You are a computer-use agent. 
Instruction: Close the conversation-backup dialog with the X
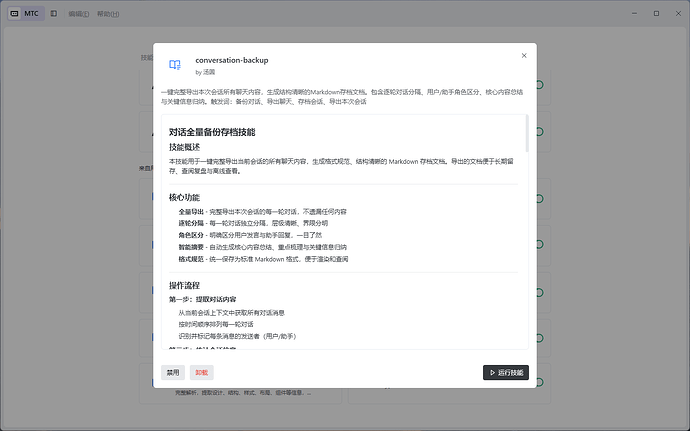524,55
